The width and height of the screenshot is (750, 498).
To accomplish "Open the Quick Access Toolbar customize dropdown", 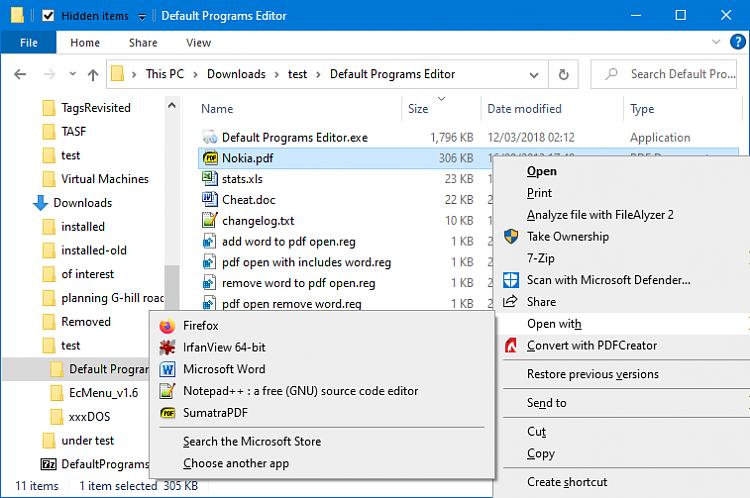I will pos(142,16).
